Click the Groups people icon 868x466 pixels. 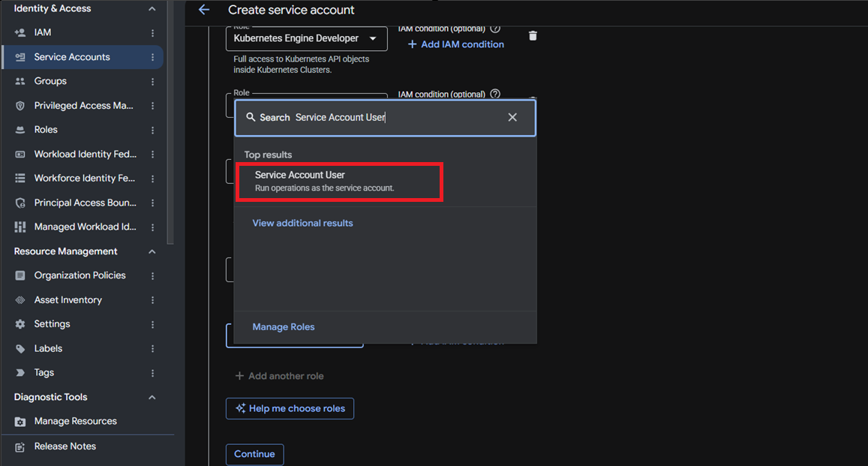(20, 81)
